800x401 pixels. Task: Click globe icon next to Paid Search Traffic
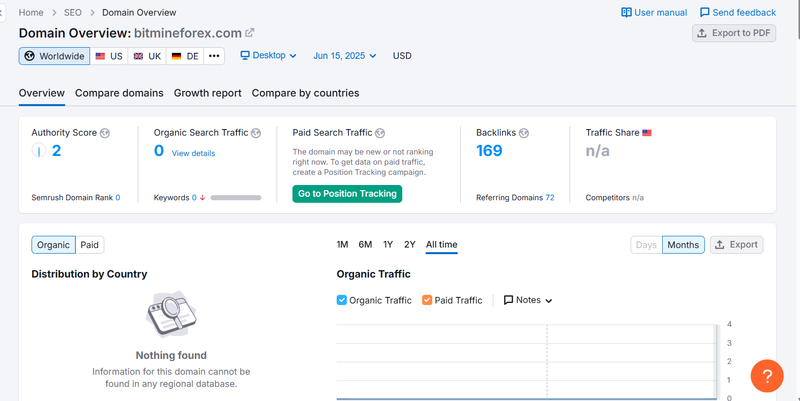coord(380,133)
